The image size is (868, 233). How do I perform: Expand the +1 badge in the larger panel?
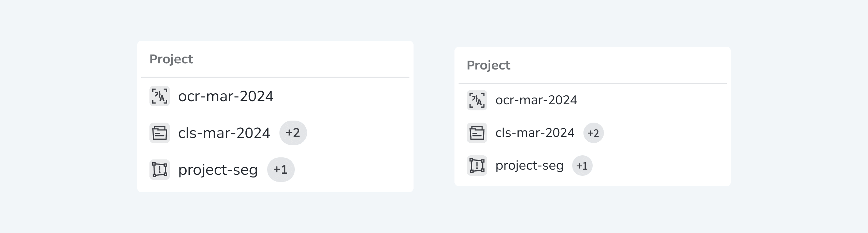pyautogui.click(x=281, y=170)
